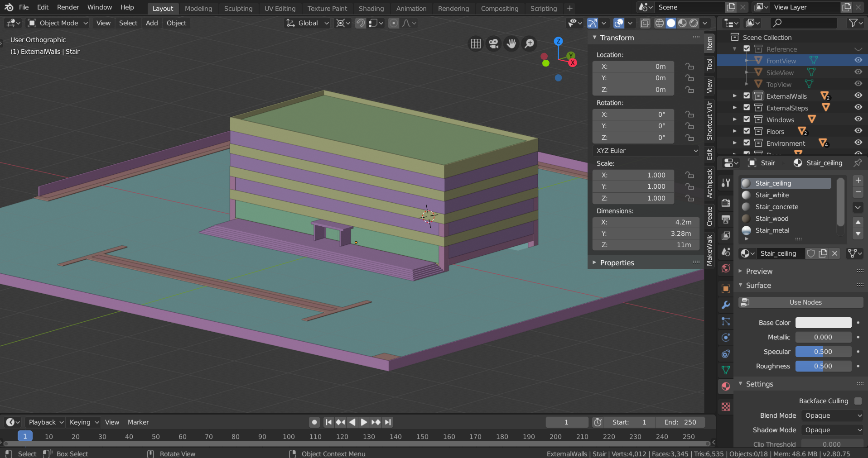Uncheck the Windows collection checkbox
The width and height of the screenshot is (868, 458).
(x=747, y=119)
